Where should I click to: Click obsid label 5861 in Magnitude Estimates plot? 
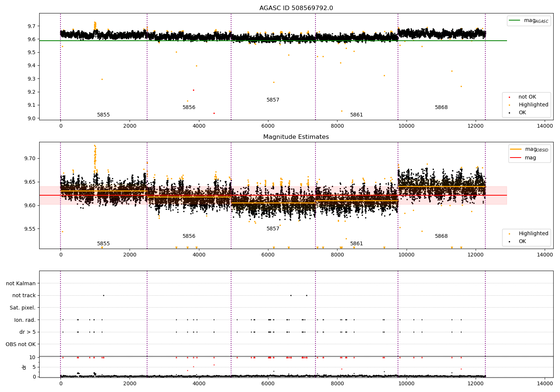(357, 244)
